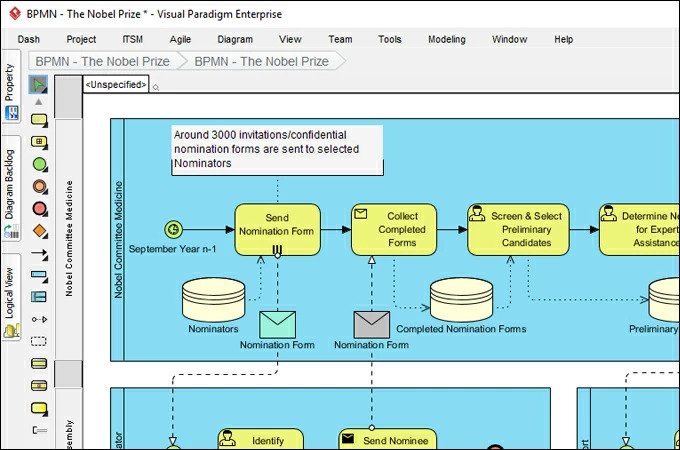Image resolution: width=680 pixels, height=450 pixels.
Task: Open the Diagram menu
Action: 235,39
